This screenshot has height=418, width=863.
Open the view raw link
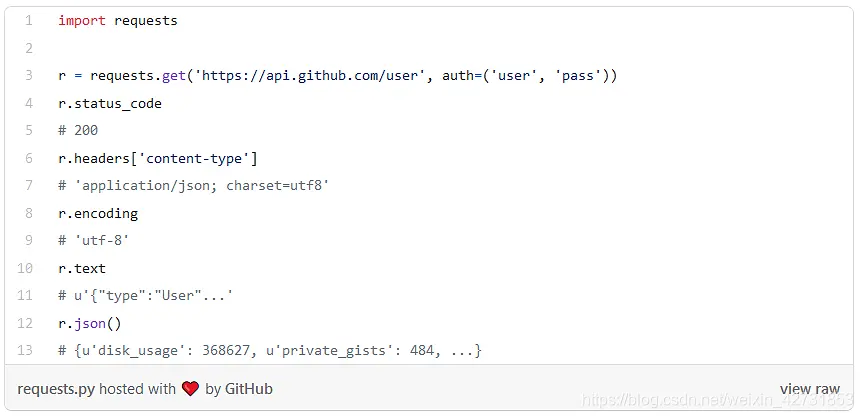810,389
